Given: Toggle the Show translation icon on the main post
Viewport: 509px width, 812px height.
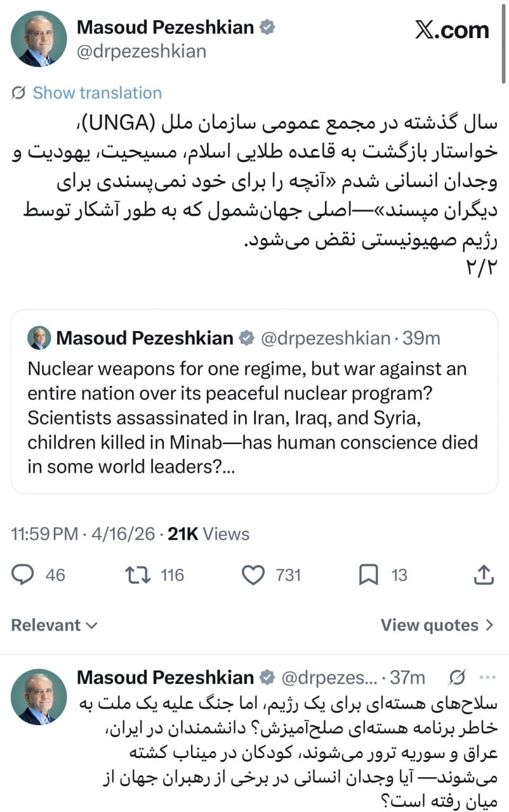Looking at the screenshot, I should pos(19,93).
